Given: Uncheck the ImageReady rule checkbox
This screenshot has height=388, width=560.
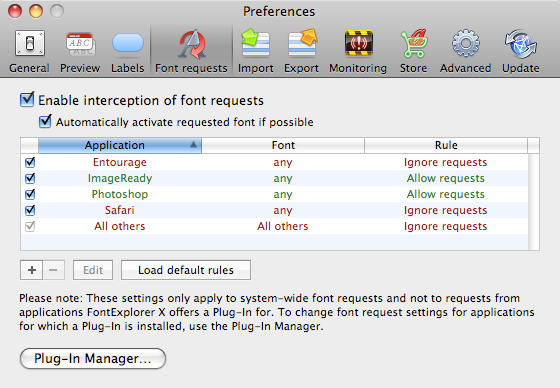Looking at the screenshot, I should pos(30,178).
